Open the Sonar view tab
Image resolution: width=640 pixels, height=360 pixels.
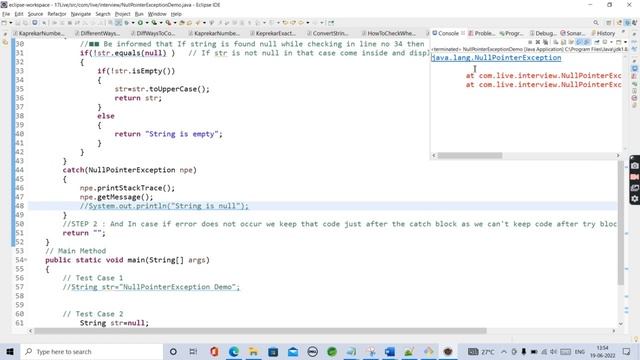572,33
